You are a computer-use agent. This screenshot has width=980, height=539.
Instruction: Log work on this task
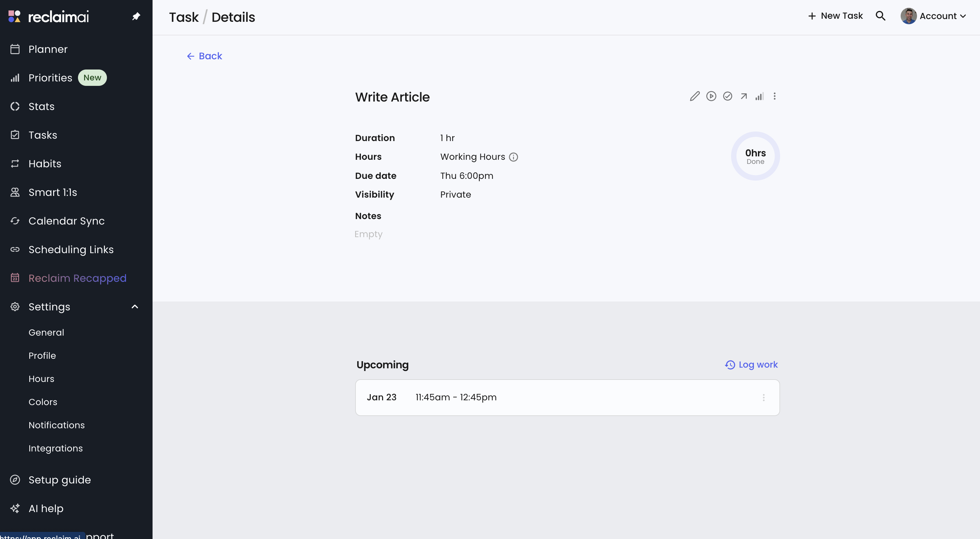[x=751, y=364]
